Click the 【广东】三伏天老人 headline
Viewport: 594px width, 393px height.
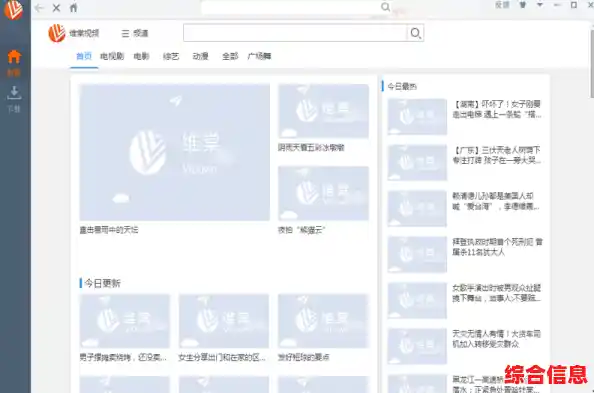coord(497,155)
